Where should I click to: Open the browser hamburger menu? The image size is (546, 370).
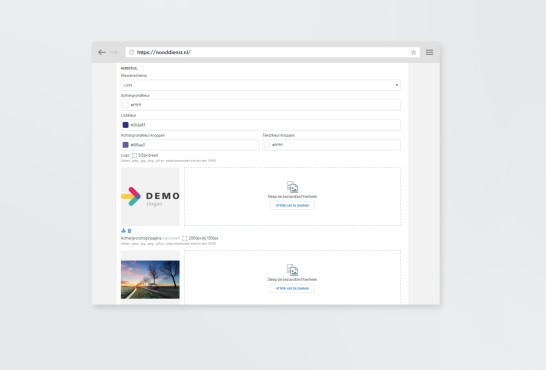coord(429,52)
